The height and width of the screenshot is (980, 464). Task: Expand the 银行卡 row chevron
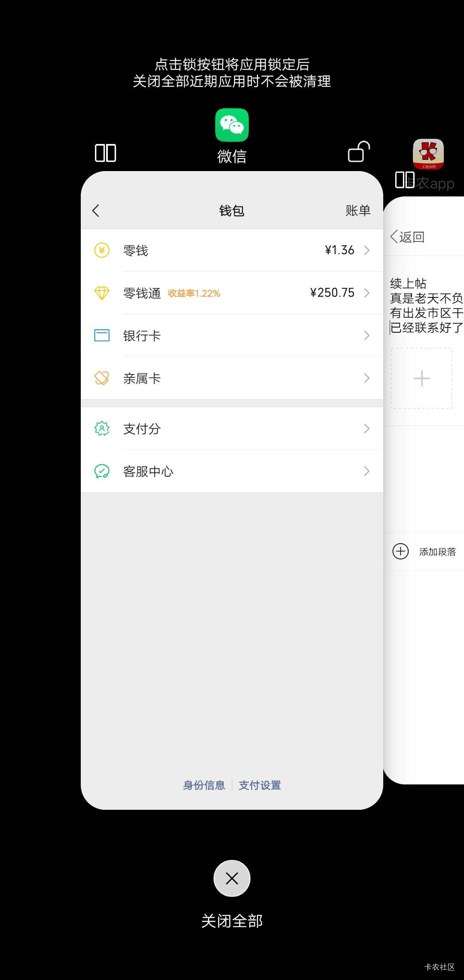point(367,335)
